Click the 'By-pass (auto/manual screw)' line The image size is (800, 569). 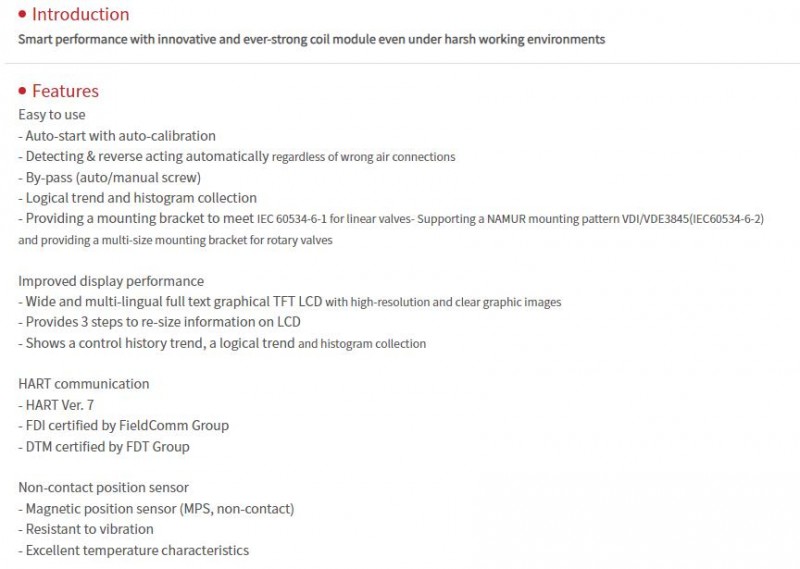tap(110, 178)
